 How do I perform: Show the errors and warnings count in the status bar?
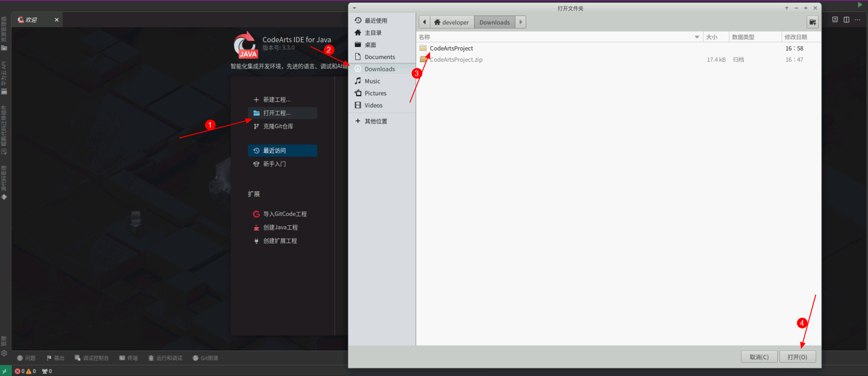[25, 371]
